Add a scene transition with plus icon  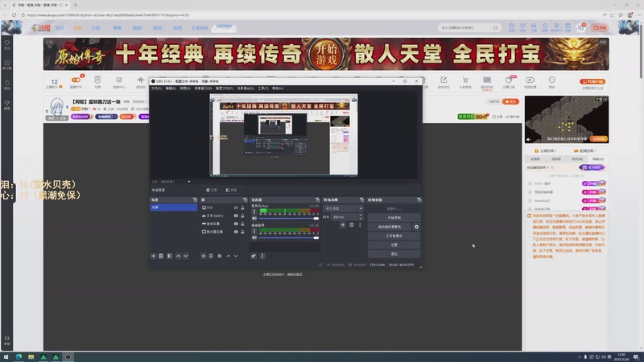[x=343, y=225]
